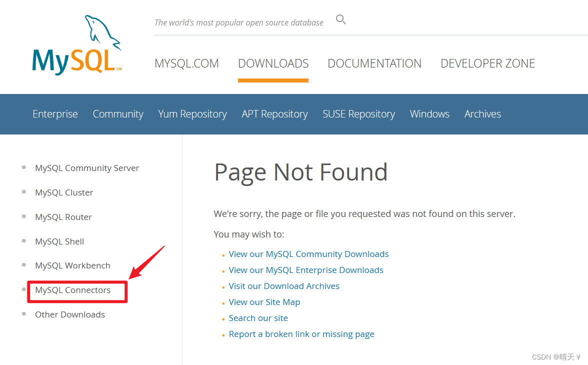Open the Enterprise menu item
588x365 pixels.
(x=55, y=114)
